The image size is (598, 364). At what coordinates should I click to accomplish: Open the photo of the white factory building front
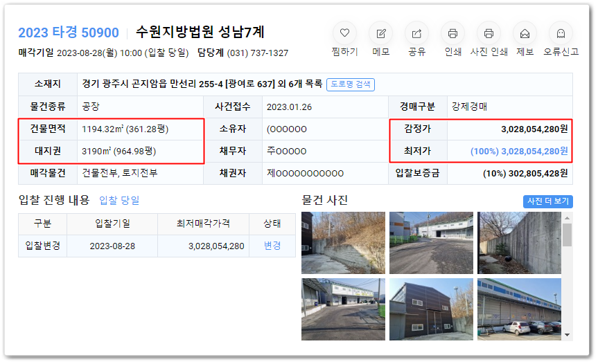343,309
